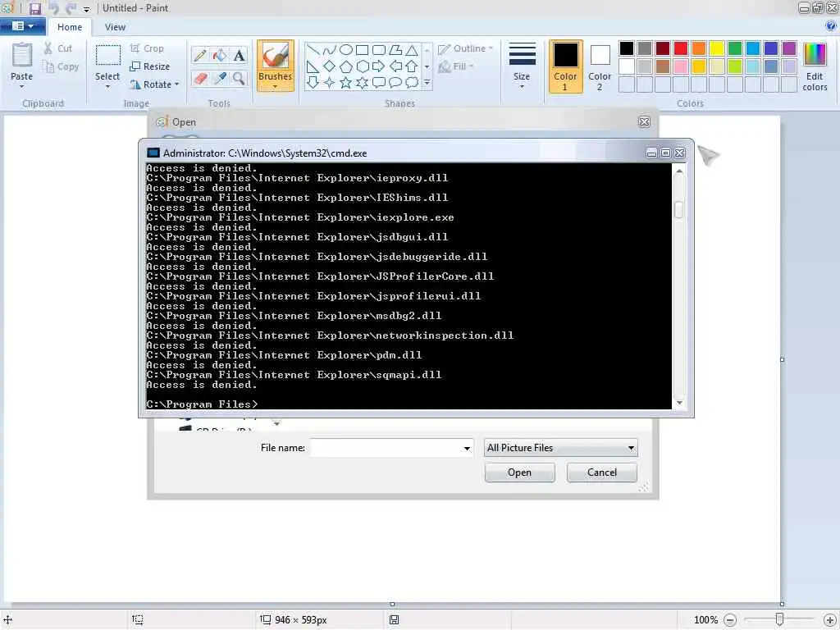Open Paint Help question mark icon
The width and height of the screenshot is (840, 630).
[x=831, y=25]
